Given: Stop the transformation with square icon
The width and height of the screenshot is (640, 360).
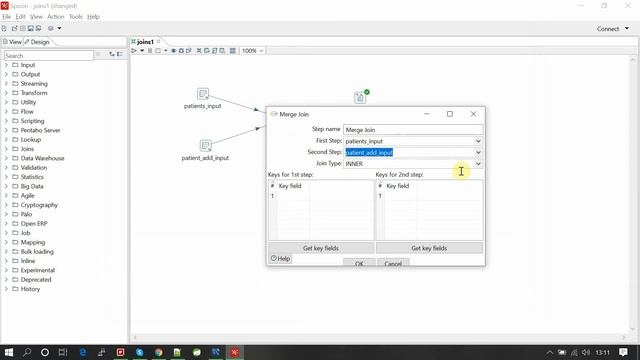Looking at the screenshot, I should pos(158,51).
